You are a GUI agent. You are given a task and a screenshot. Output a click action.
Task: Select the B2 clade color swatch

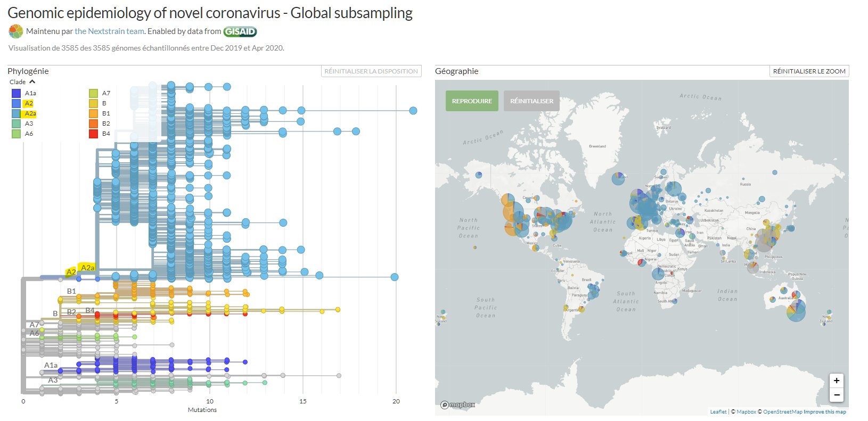pyautogui.click(x=94, y=123)
